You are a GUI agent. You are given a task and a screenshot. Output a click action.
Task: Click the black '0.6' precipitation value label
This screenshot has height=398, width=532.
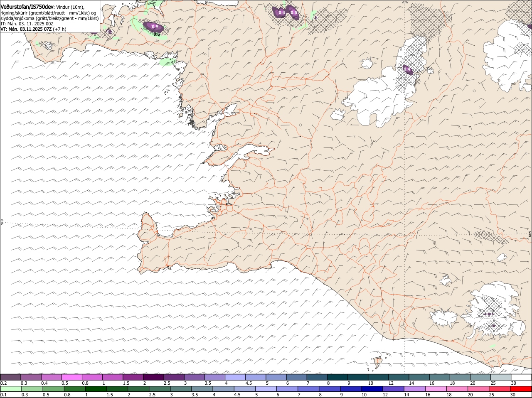click(x=157, y=34)
